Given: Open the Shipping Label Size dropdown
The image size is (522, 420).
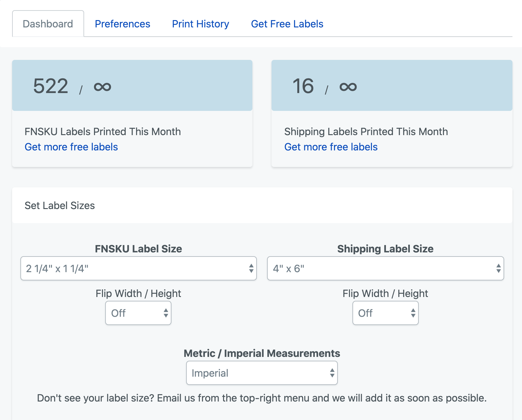Looking at the screenshot, I should click(386, 268).
